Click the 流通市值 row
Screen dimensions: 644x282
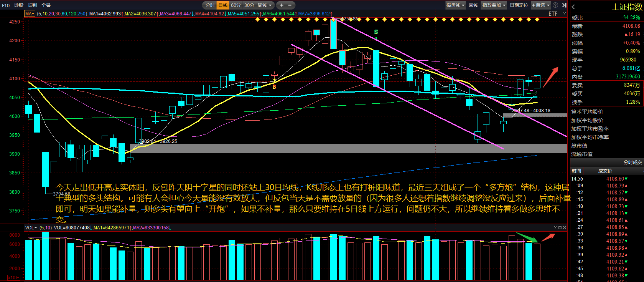[x=607, y=154]
